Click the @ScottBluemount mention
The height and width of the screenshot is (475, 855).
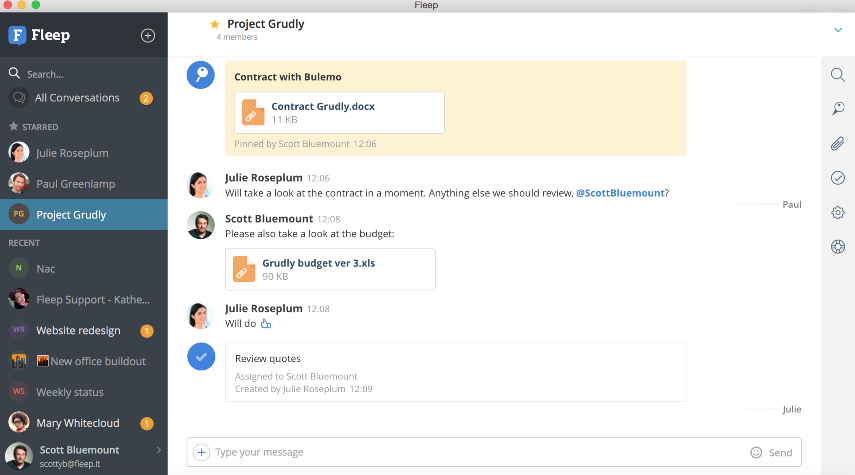click(621, 193)
